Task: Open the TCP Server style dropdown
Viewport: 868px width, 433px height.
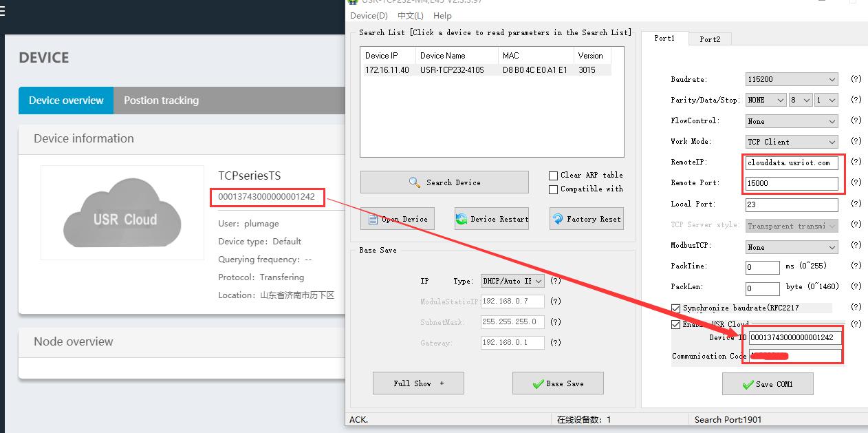Action: click(x=792, y=226)
